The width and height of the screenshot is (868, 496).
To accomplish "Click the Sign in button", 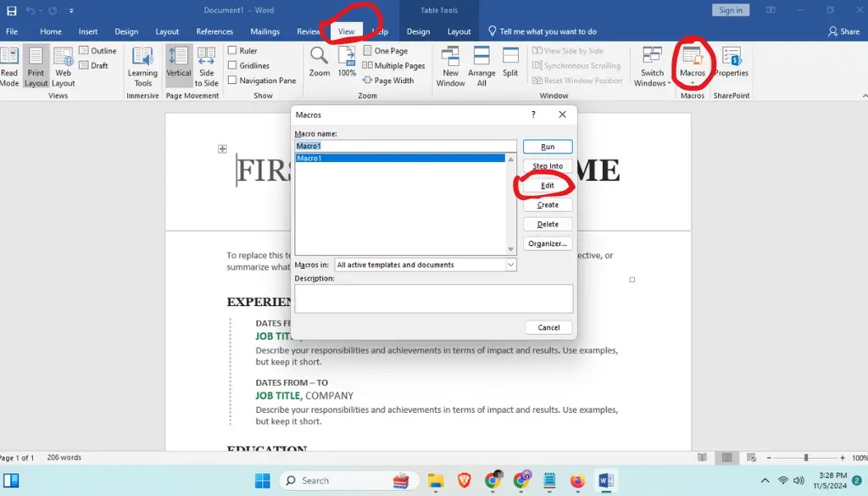I will (731, 10).
